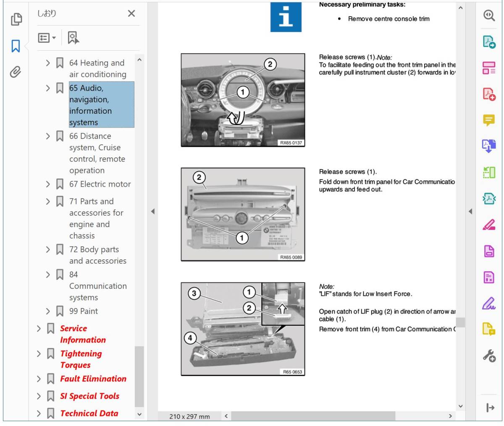Open the Compress PDF tool
The width and height of the screenshot is (504, 426).
coord(489,199)
